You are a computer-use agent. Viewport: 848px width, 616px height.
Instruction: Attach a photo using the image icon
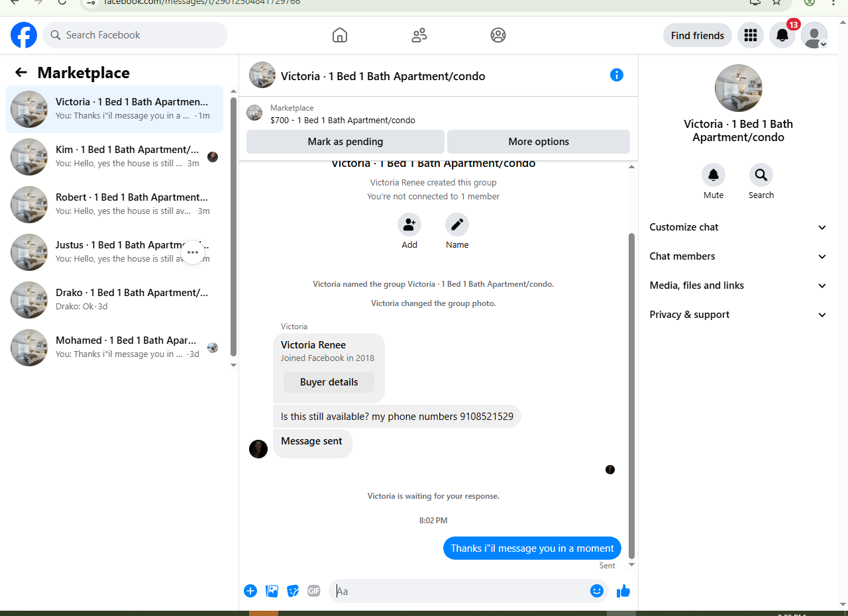(x=272, y=591)
